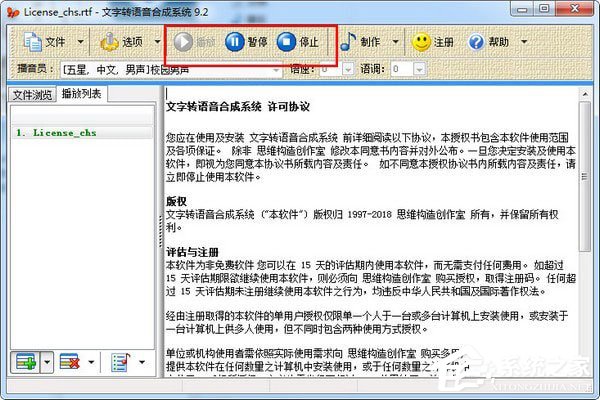
Task: Expand the remove-from-playlist dropdown arrow
Action: (x=91, y=362)
